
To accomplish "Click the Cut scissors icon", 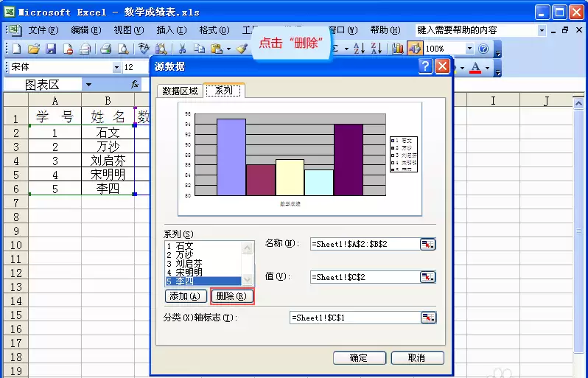I will [x=182, y=49].
